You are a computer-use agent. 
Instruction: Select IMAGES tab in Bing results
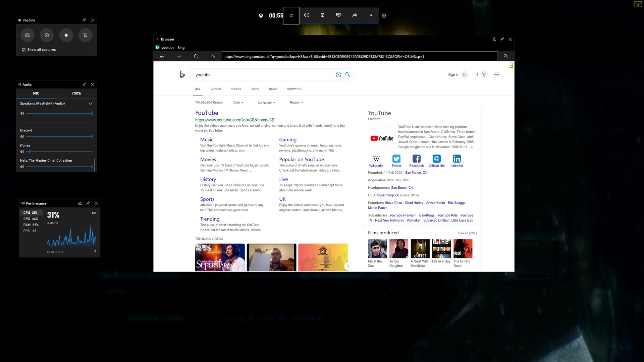(x=215, y=88)
